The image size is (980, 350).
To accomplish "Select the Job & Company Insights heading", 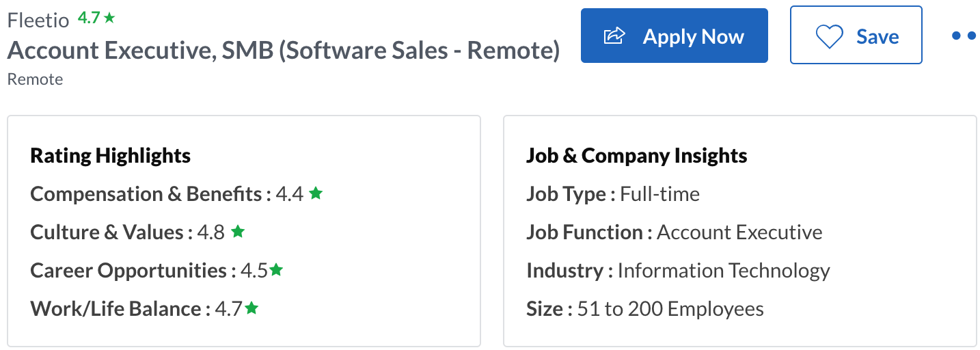I will click(x=637, y=156).
